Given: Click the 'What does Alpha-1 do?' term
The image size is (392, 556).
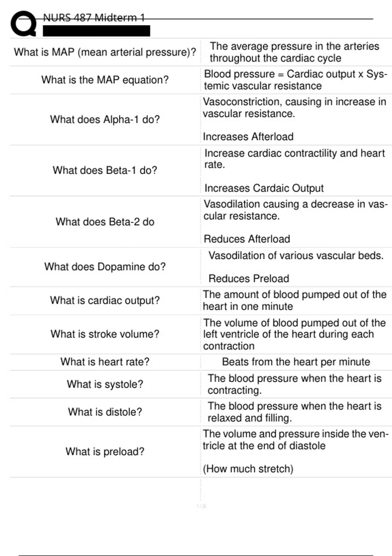Looking at the screenshot, I should [105, 119].
